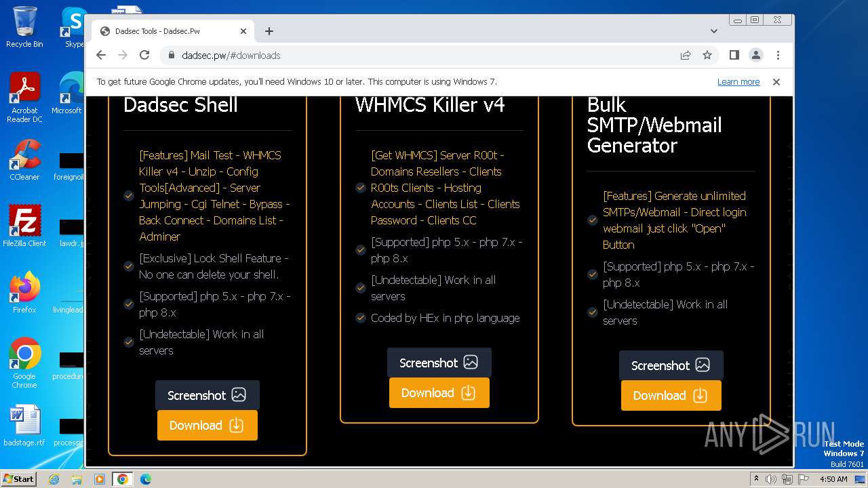The height and width of the screenshot is (488, 868).
Task: Open Acrobat Reader DC desktop icon
Action: [x=24, y=98]
